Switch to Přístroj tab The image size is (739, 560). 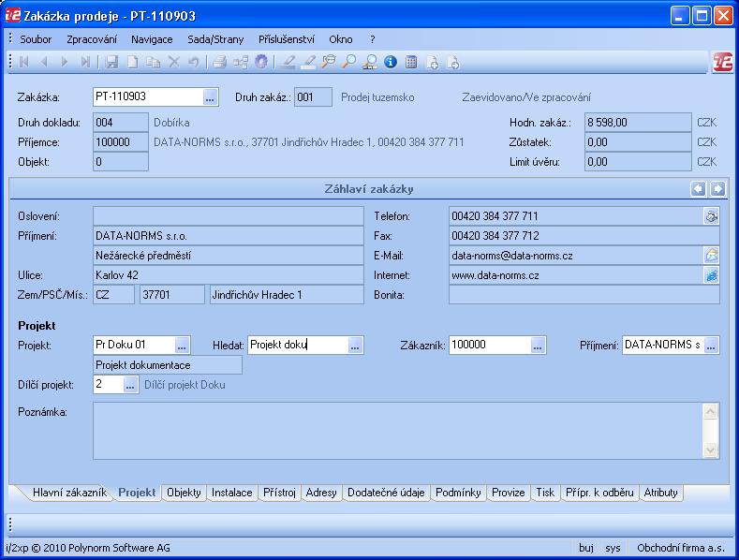[x=279, y=493]
